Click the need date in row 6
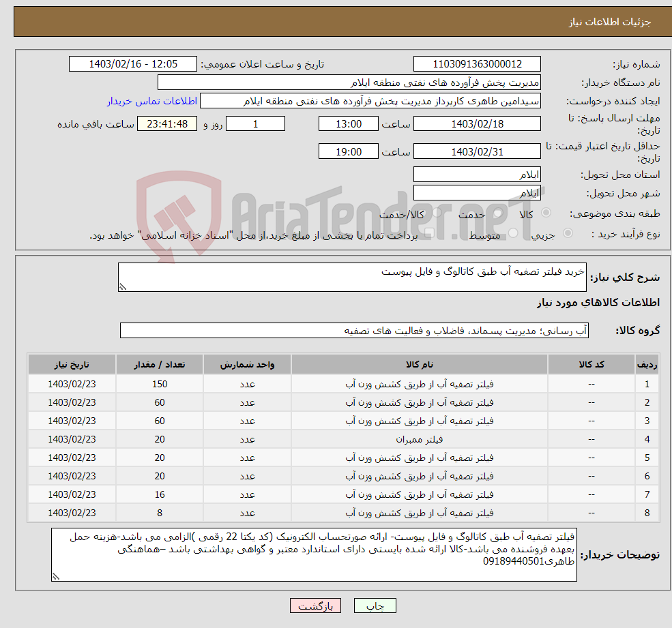672x628 pixels. click(x=72, y=476)
